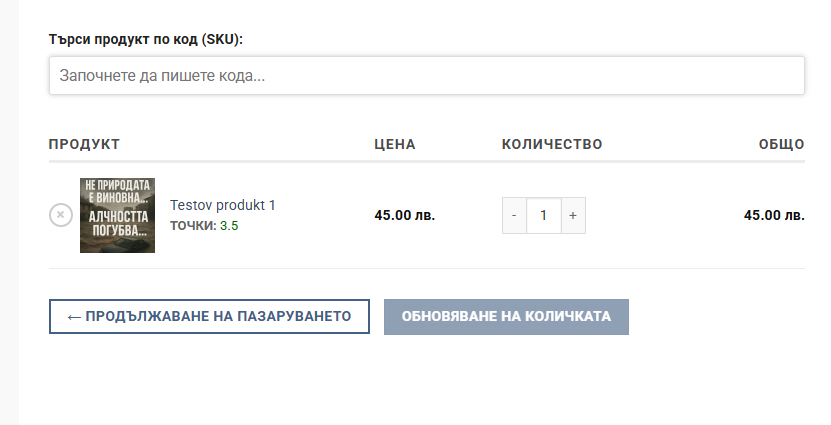Click the ЦЕНА column header
Viewport: 831px width, 425px height.
[x=394, y=145]
